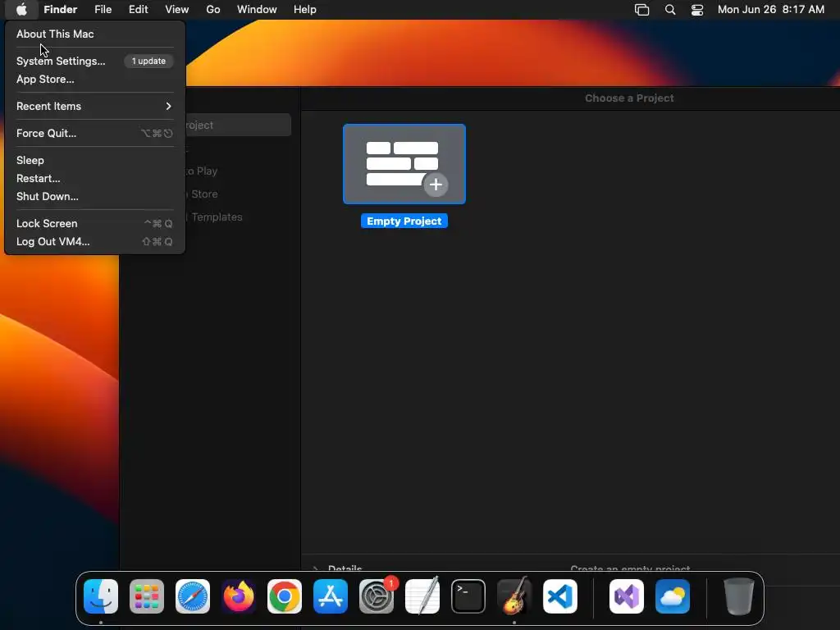Expand the Recent Items submenu
The image size is (840, 630).
94,106
